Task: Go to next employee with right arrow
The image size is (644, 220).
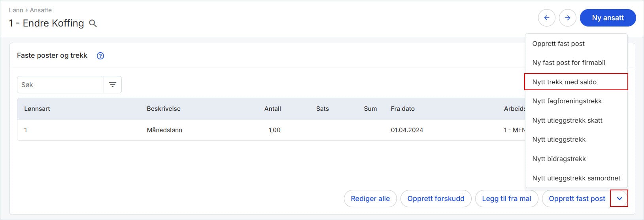Action: (568, 18)
